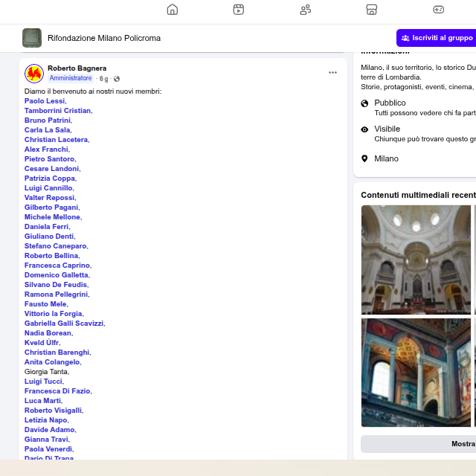Viewport: 476px width, 476px height.
Task: Open Patrizia Coppa's profile link
Action: tap(50, 178)
